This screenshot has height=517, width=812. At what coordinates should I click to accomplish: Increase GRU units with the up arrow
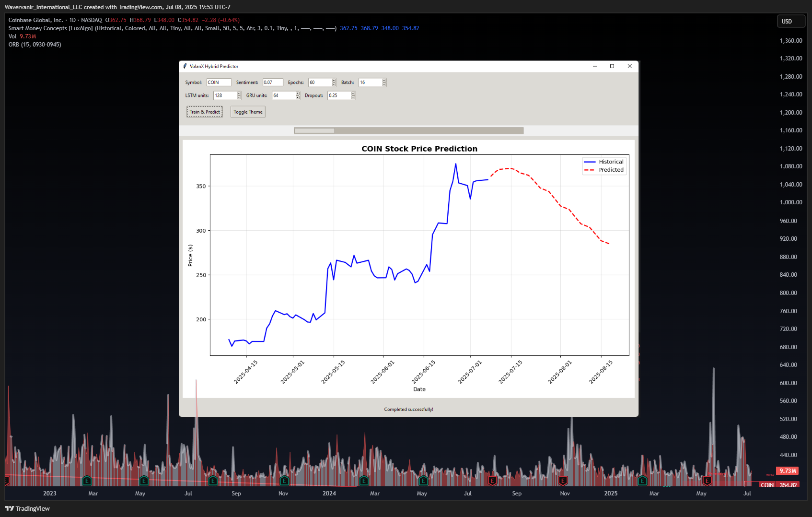coord(298,94)
